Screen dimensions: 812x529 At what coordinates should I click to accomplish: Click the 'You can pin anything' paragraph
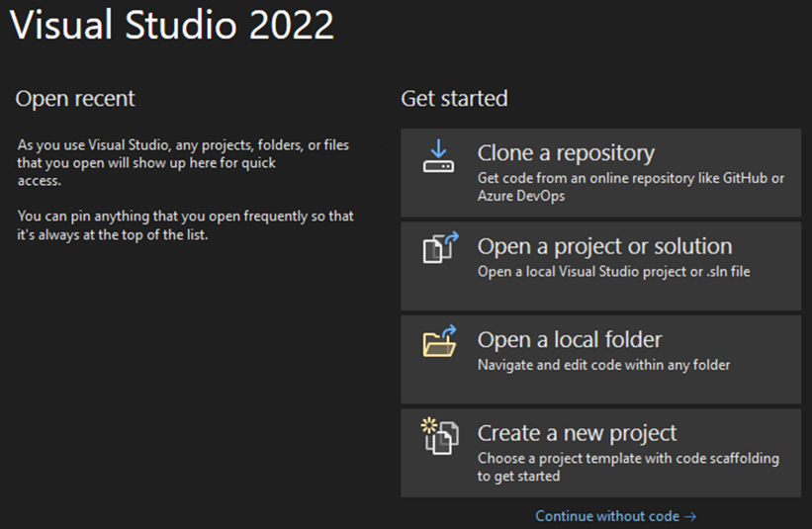185,225
